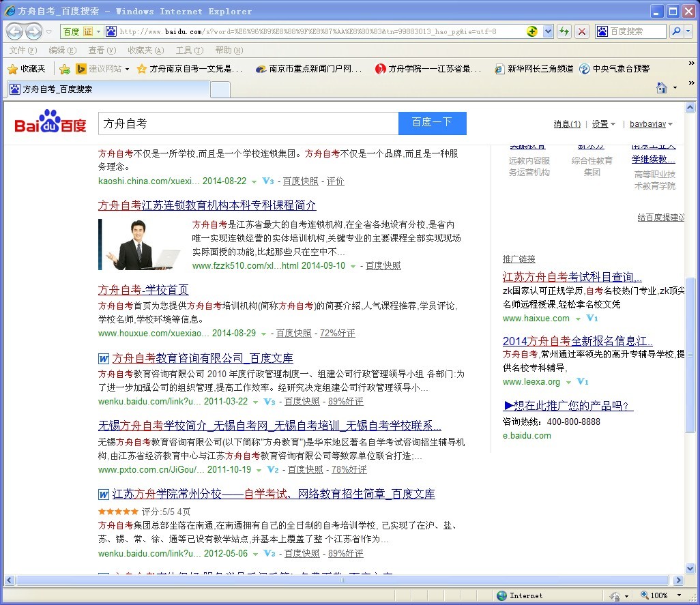Open the 收藏夹(A) menu
The image size is (700, 605).
point(146,50)
